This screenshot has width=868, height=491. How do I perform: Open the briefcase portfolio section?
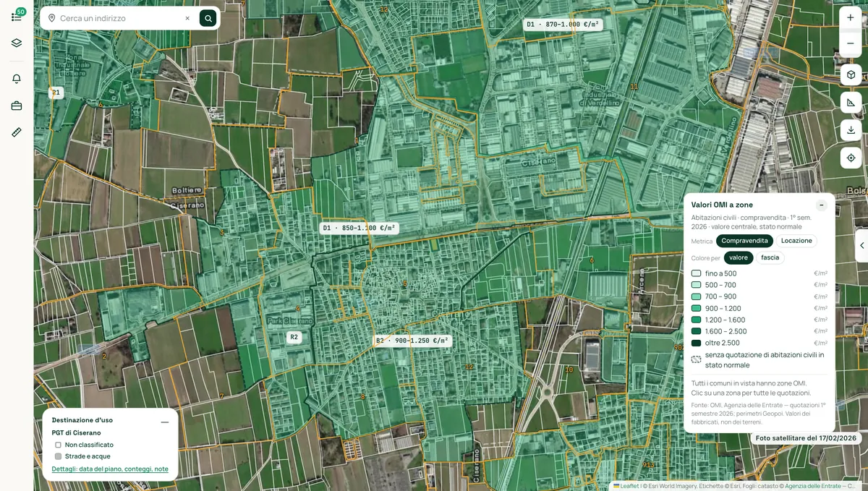[x=17, y=106]
